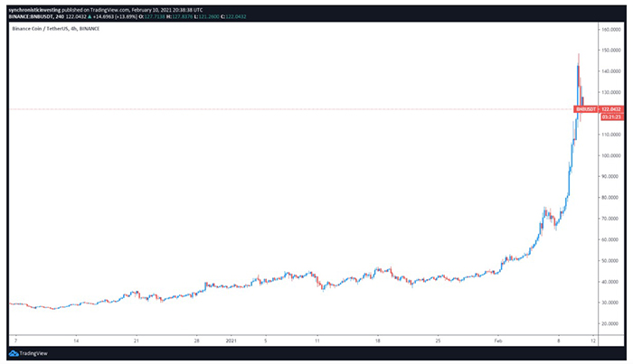Click the 28 date on time axis
This screenshot has height=364, width=633.
pos(196,341)
